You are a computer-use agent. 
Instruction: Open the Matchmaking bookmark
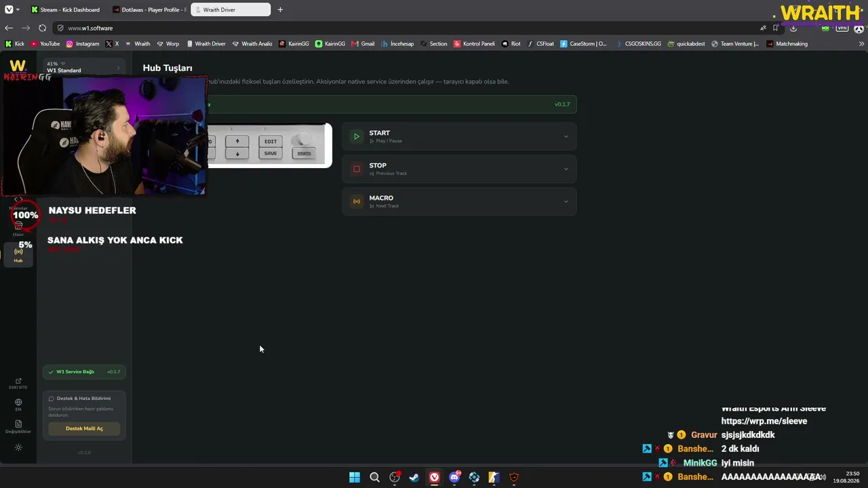point(787,44)
